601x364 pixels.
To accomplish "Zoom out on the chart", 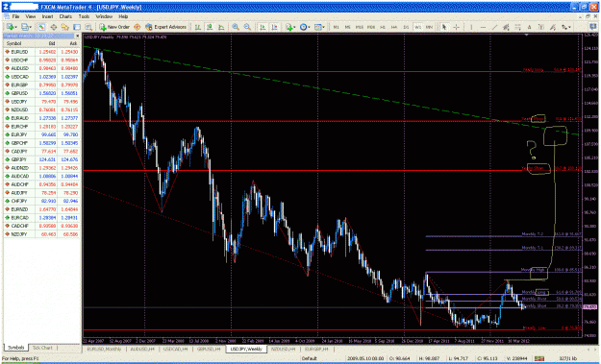I will (x=247, y=27).
